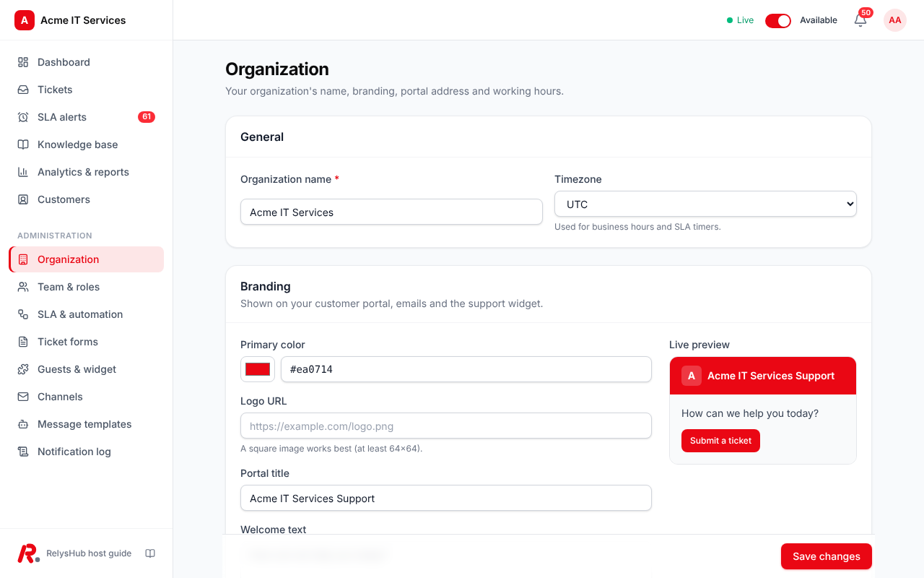Screen dimensions: 924x578
Task: Click the SLA & automation workflow icon
Action: [x=23, y=314]
